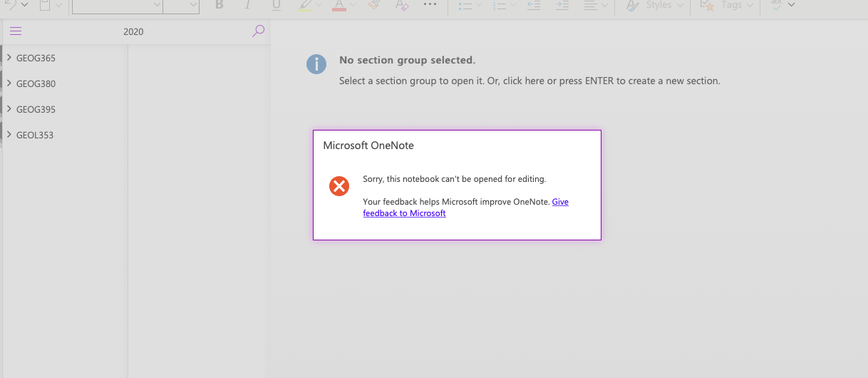This screenshot has height=378, width=868.
Task: Open the highlight color dropdown arrow
Action: pos(319,5)
